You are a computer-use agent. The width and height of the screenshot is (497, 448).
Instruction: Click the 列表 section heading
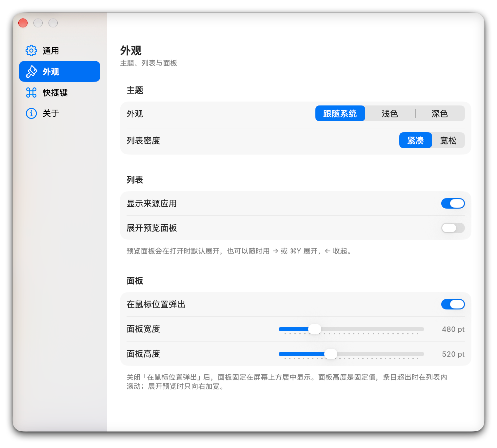click(135, 180)
